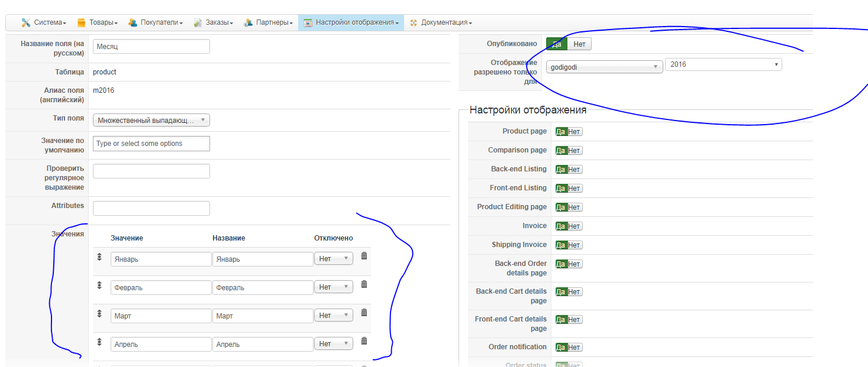Set Back-end Listing display to Нет
Viewport: 868px width, 367px height.
[575, 170]
